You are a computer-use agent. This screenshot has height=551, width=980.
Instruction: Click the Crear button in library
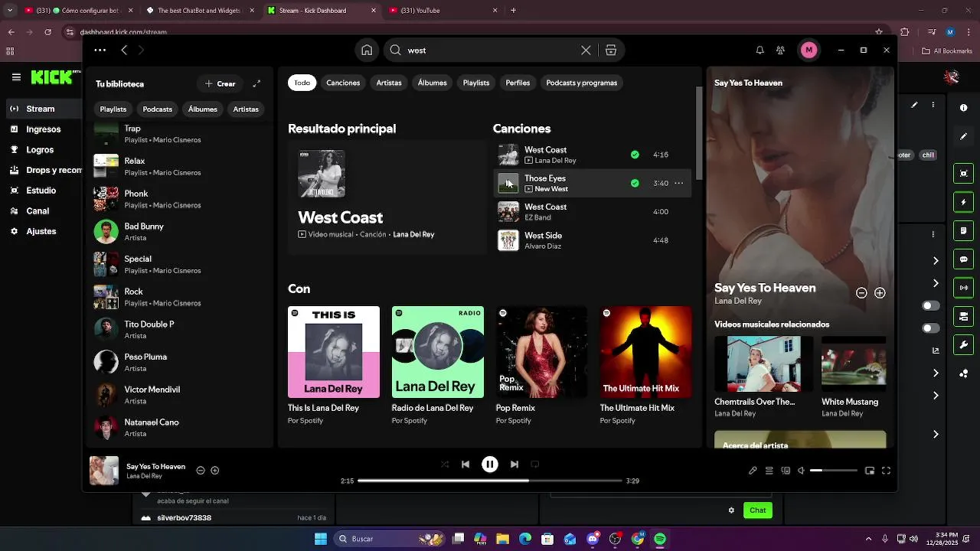220,84
